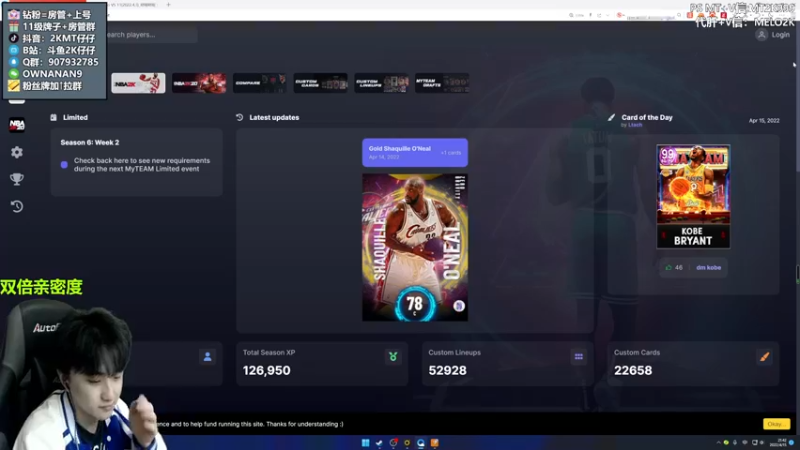The width and height of the screenshot is (800, 450).
Task: Click the +1 cards label
Action: 451,153
